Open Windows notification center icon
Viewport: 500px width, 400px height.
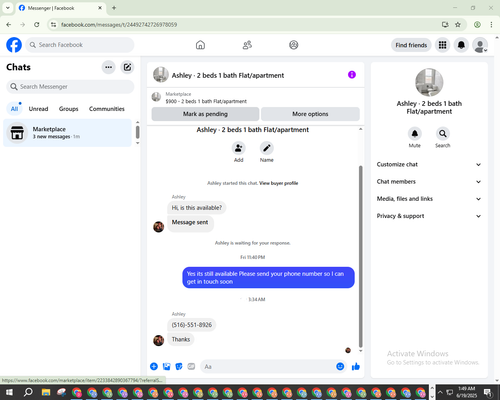tap(488, 392)
